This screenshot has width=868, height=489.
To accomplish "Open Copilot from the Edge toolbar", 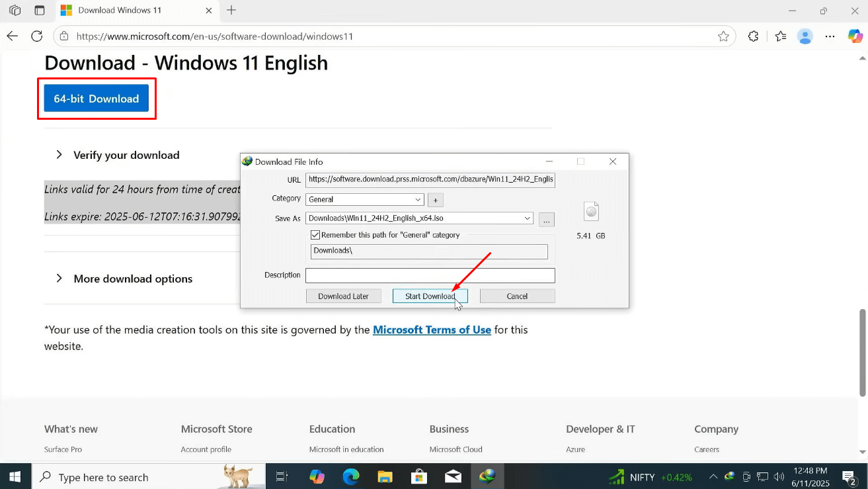I will tap(855, 36).
